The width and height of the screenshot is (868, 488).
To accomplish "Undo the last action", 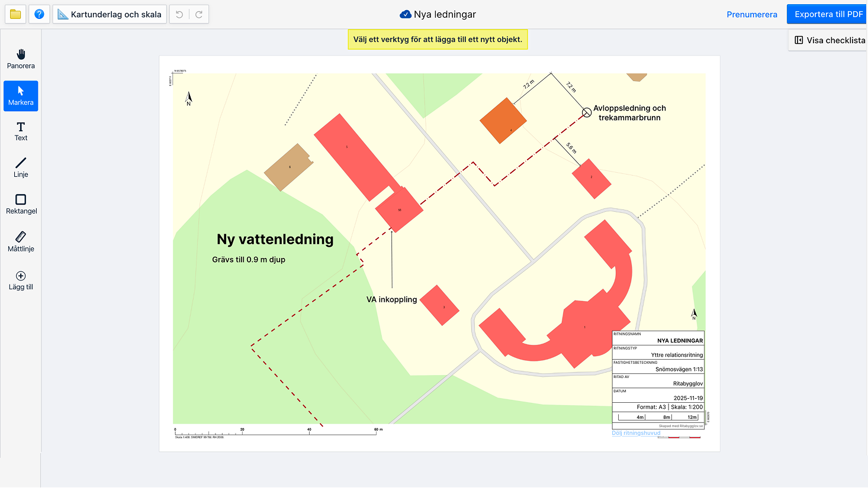I will pyautogui.click(x=179, y=14).
